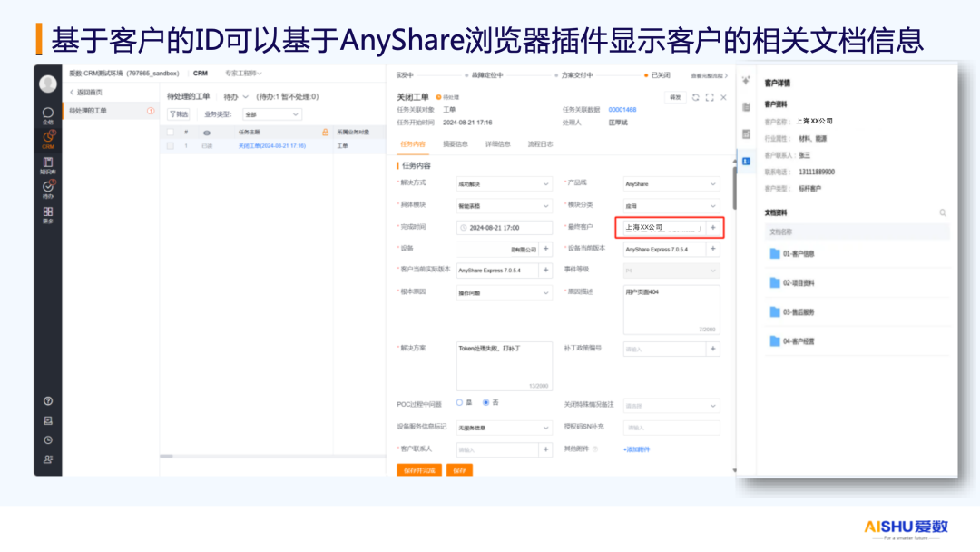This screenshot has height=552, width=980.
Task: Click the CRM item in top bar
Action: click(200, 74)
